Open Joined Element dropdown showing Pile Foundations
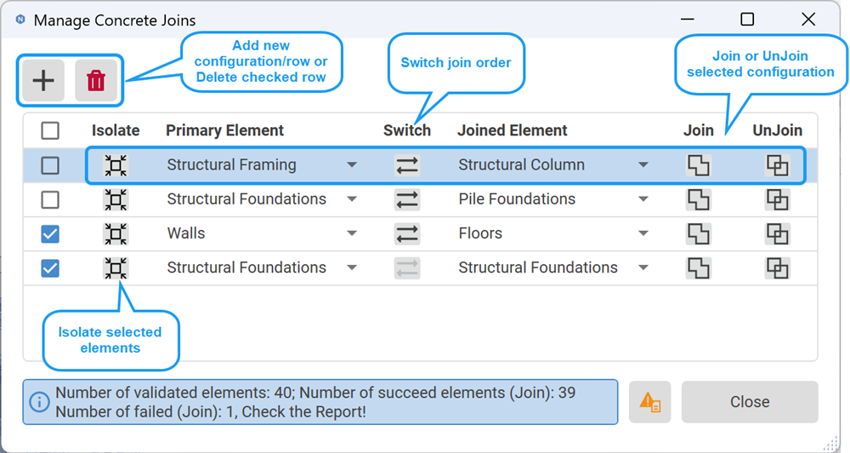Screen dimensions: 850x453 click(554, 199)
